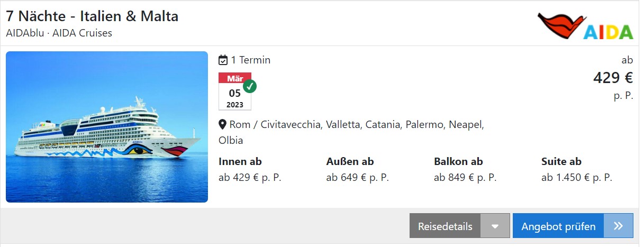Screen dimensions: 644x247
Task: Select the Innen ab 429 € price
Action: pos(250,170)
